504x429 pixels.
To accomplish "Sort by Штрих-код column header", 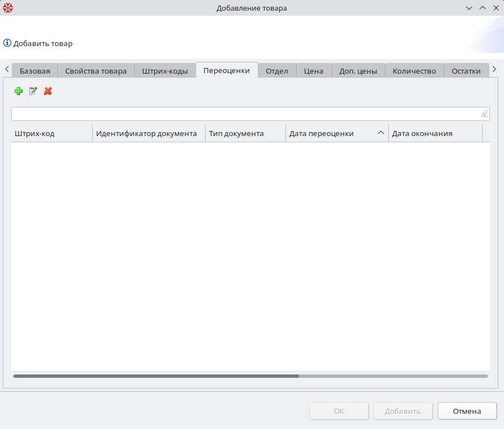I will (51, 133).
